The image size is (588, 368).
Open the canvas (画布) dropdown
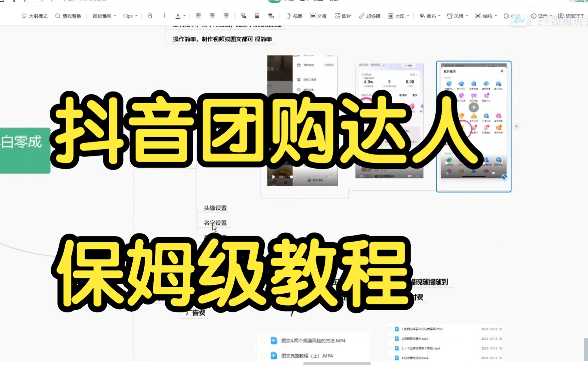click(x=430, y=16)
